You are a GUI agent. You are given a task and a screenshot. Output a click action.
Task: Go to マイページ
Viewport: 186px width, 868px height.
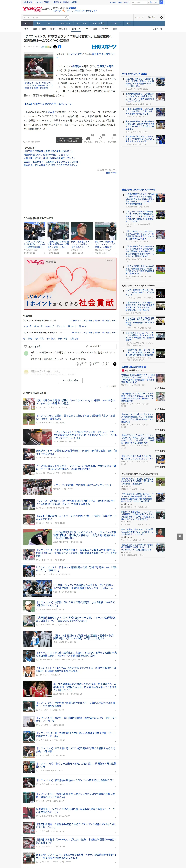point(139,17)
